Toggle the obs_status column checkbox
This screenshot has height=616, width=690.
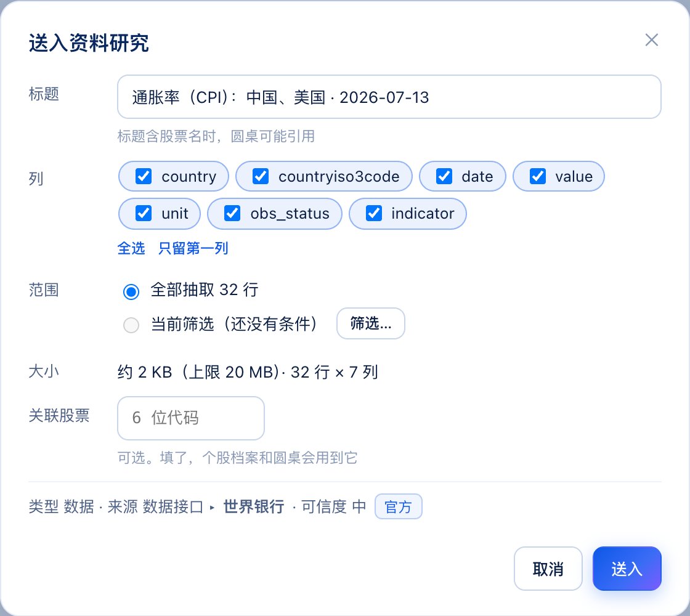(x=232, y=213)
